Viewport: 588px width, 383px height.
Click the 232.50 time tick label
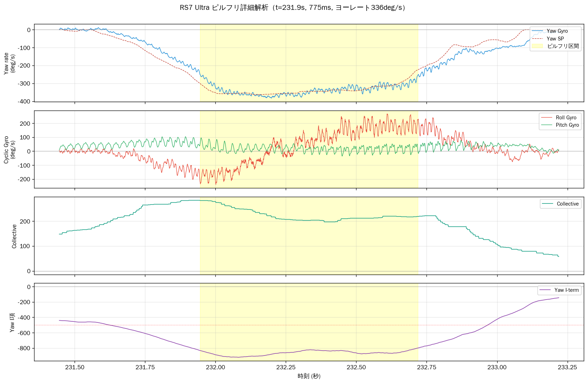point(356,368)
